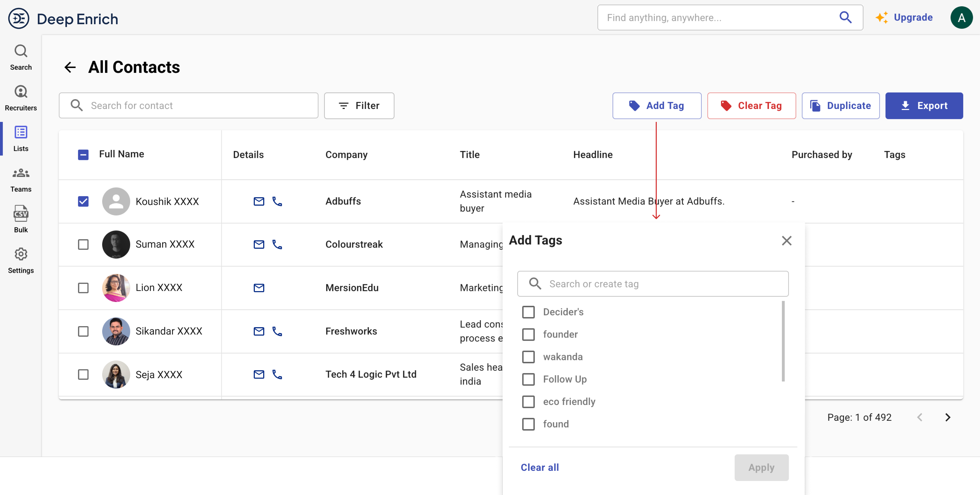This screenshot has height=495, width=980.
Task: Go to the next page arrow
Action: coord(947,417)
